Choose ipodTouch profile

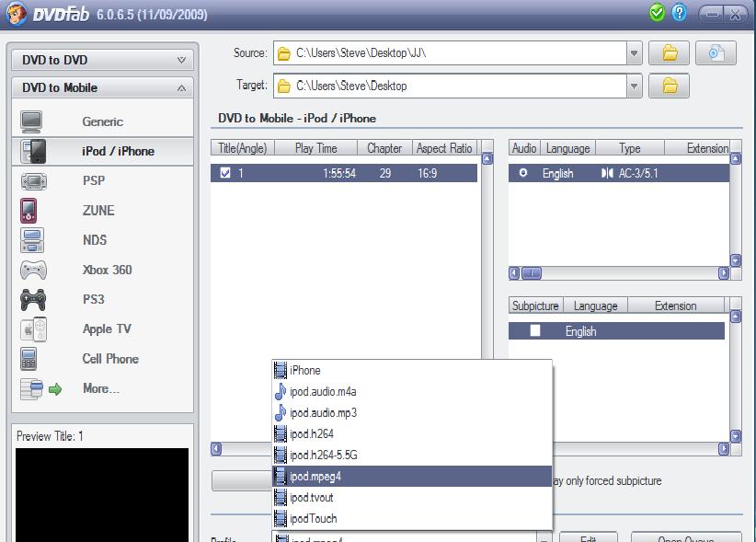coord(412,519)
